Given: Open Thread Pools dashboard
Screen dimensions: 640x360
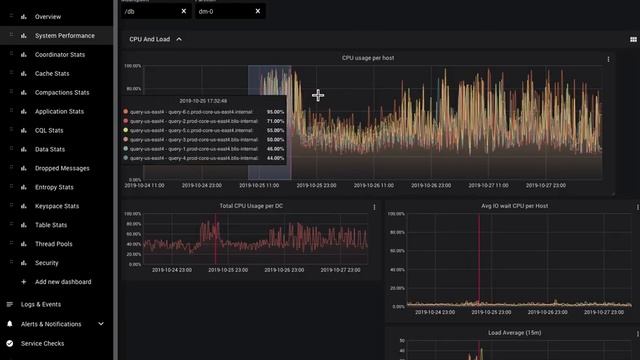Looking at the screenshot, I should pos(53,244).
